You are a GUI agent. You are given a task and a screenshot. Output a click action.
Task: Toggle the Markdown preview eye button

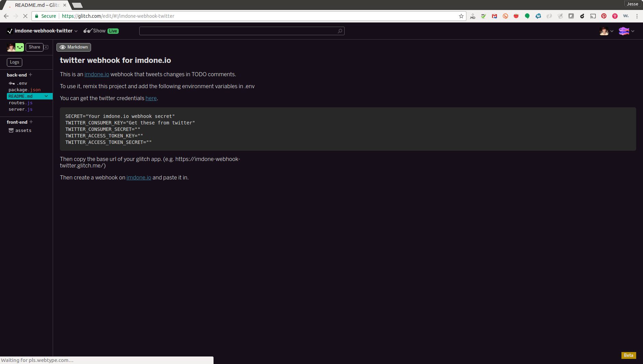click(73, 47)
